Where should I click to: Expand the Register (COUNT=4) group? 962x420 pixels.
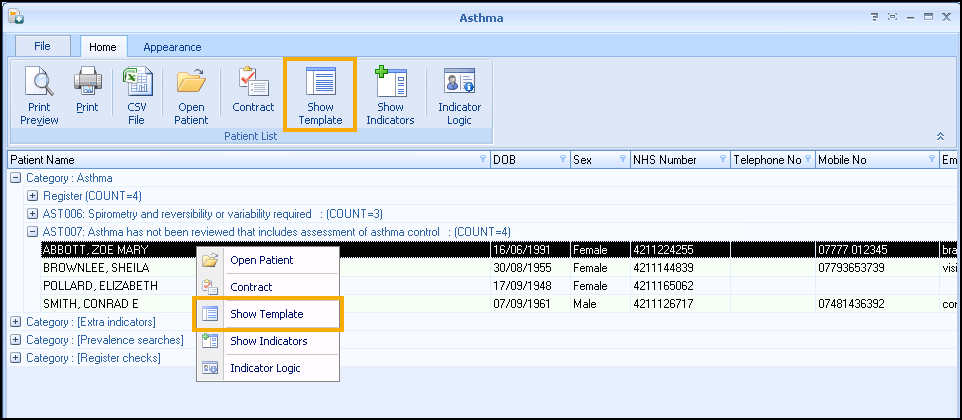[33, 196]
